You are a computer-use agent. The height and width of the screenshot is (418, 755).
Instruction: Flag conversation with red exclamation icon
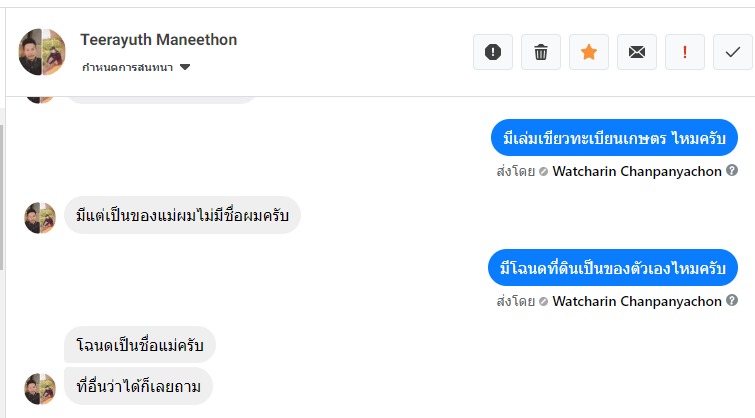(685, 53)
